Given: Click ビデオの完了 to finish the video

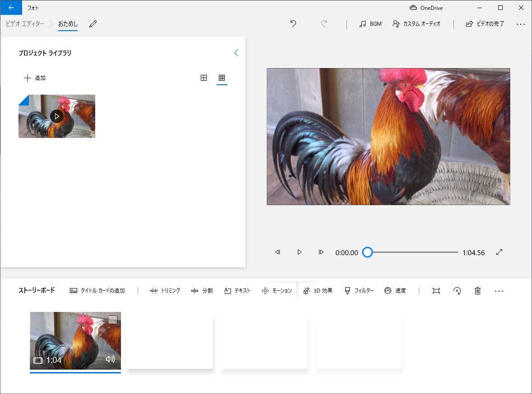Looking at the screenshot, I should (485, 24).
